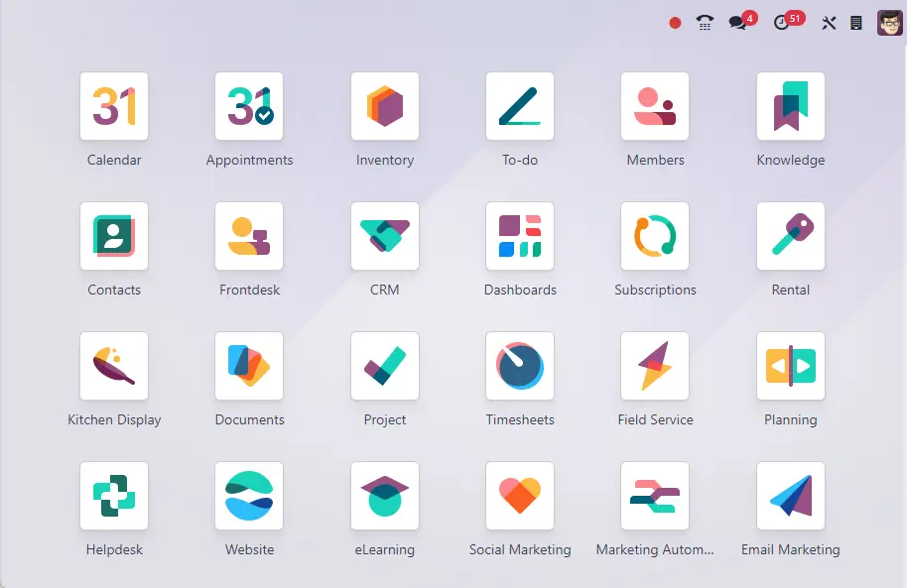Viewport: 907px width, 588px height.
Task: Open the user avatar menu
Action: tap(889, 23)
